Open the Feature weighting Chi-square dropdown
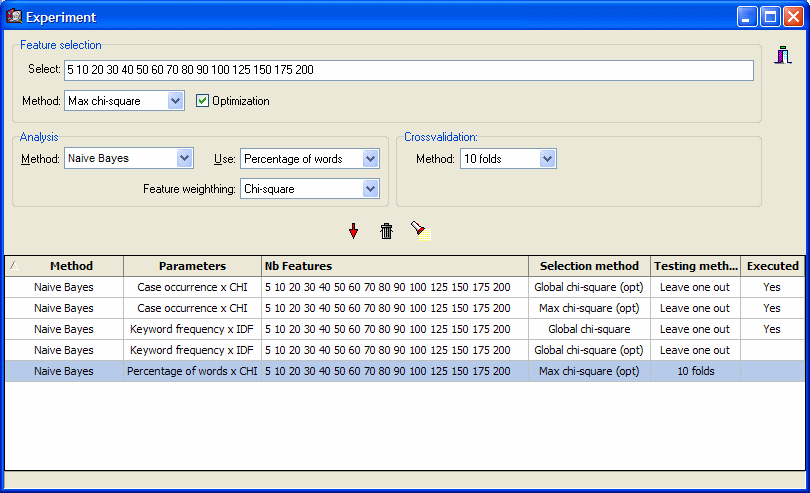The image size is (810, 493). 371,188
